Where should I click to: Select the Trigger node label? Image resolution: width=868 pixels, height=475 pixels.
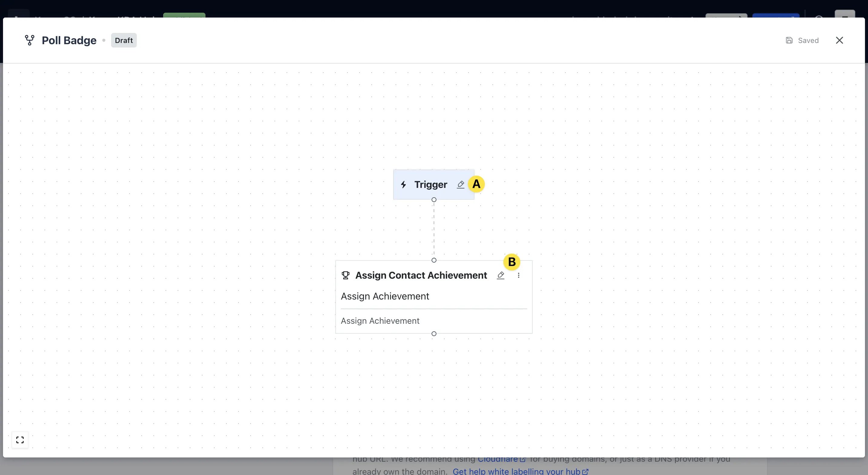pyautogui.click(x=431, y=185)
